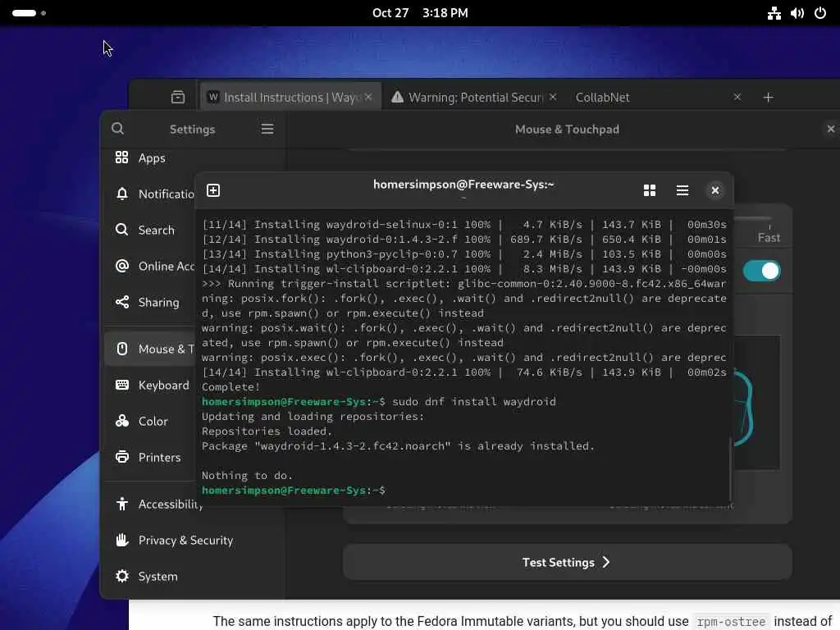The image size is (840, 630).
Task: Open Printers settings in sidebar
Action: pos(150,458)
